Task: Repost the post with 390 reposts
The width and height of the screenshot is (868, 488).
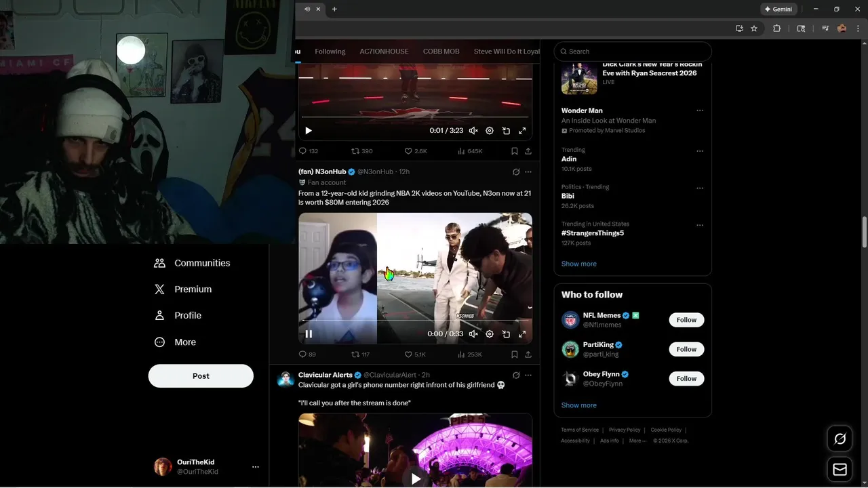Action: [x=361, y=151]
